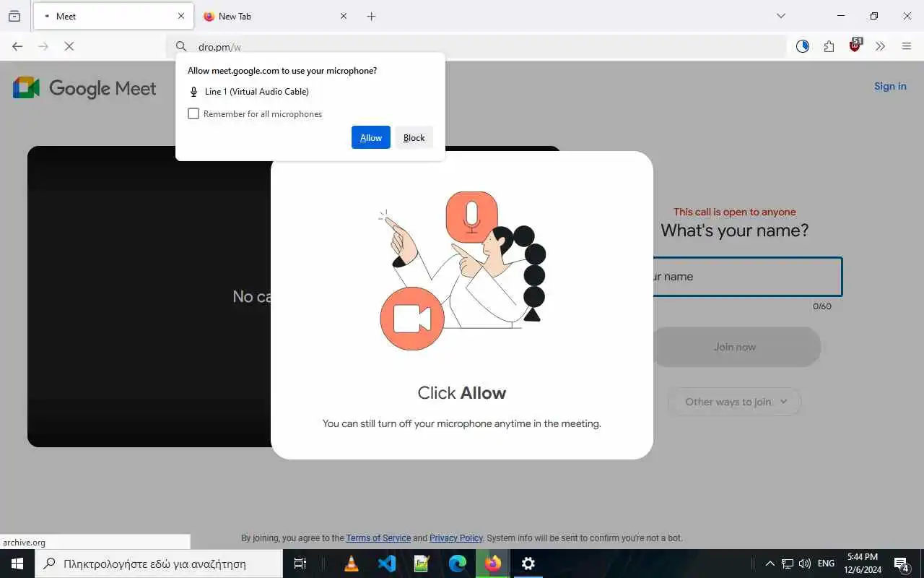Allow microphone access for meet.google.com
Viewport: 924px width, 578px height.
coord(370,137)
